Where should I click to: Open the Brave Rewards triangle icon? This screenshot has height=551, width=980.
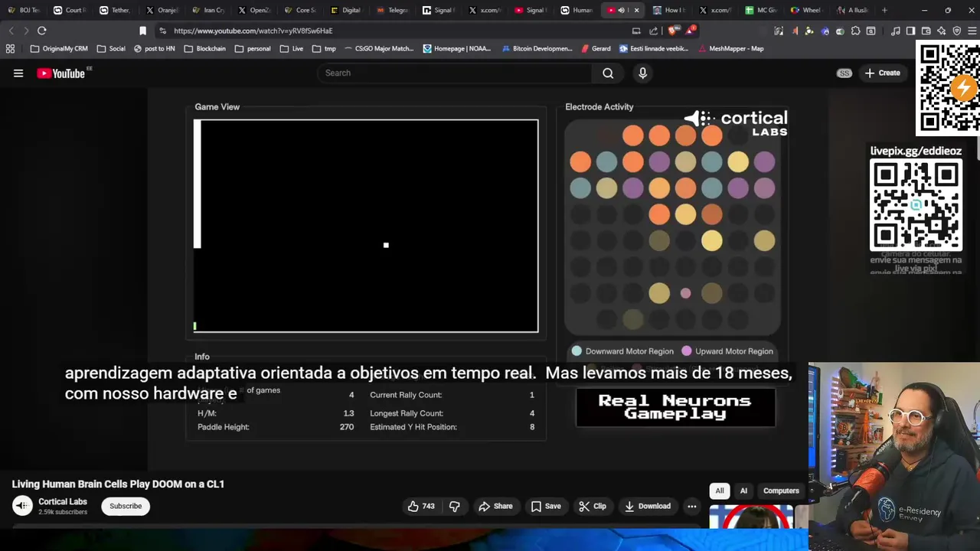pos(691,31)
